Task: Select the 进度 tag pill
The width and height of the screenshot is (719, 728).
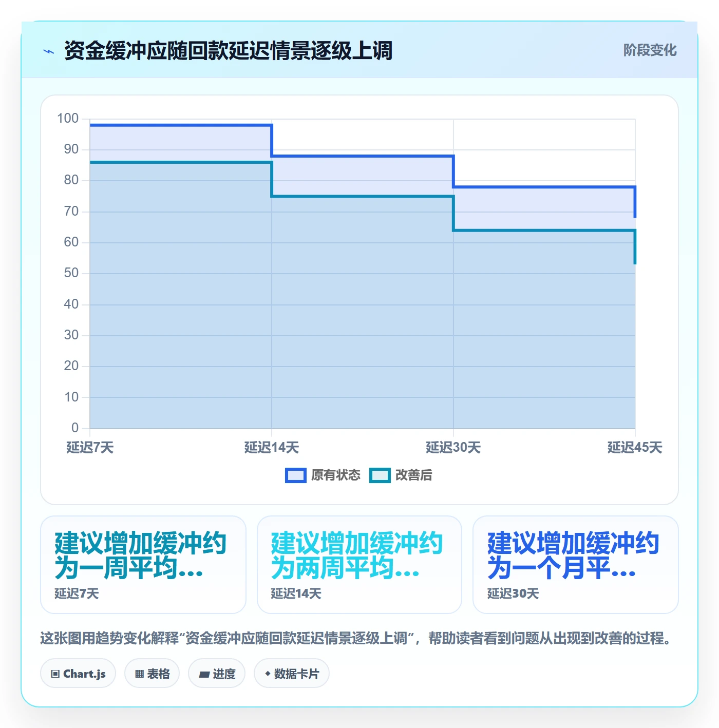Action: point(217,674)
